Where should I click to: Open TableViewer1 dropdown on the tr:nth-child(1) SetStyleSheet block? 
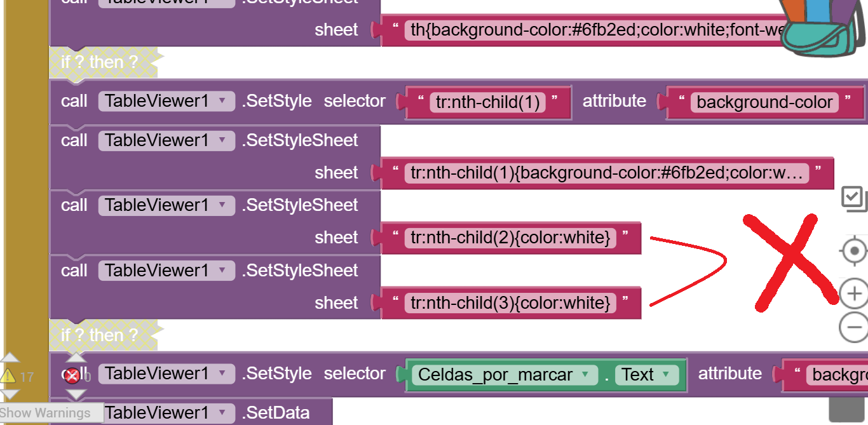(x=166, y=140)
